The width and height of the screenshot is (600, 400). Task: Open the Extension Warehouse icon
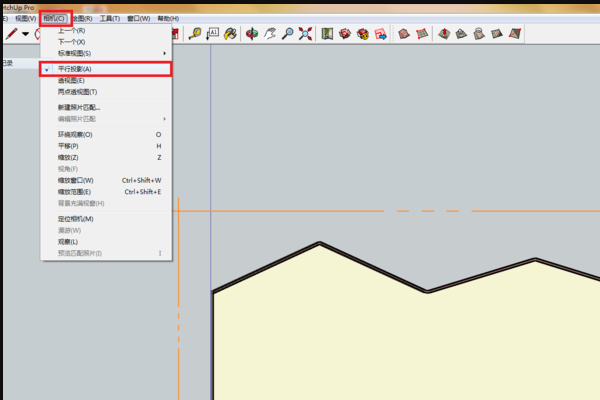363,34
